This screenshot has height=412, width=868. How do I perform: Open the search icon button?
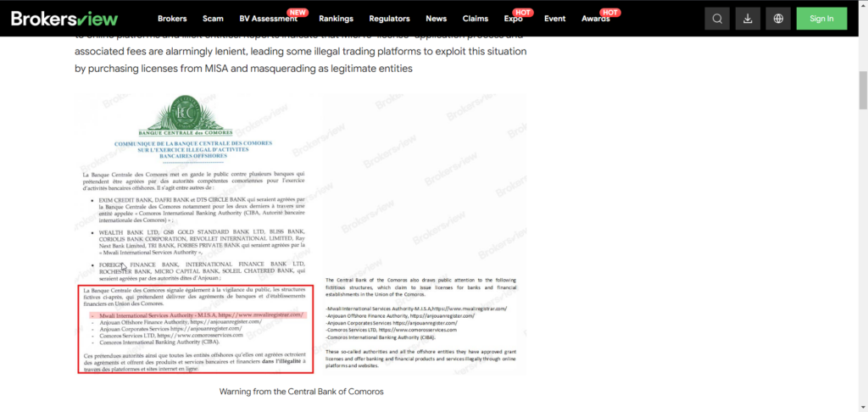pyautogui.click(x=717, y=19)
